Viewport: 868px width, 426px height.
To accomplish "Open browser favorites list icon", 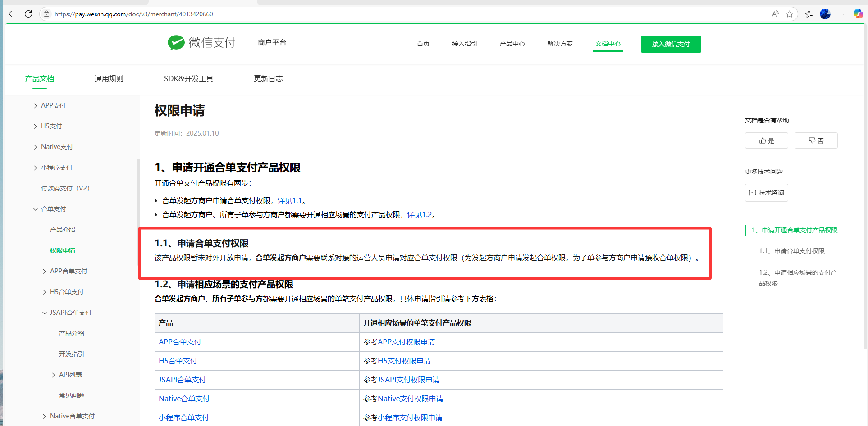I will click(x=809, y=14).
